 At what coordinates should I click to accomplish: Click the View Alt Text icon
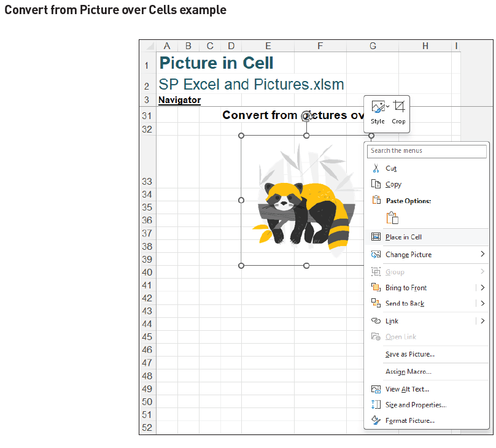pos(376,389)
